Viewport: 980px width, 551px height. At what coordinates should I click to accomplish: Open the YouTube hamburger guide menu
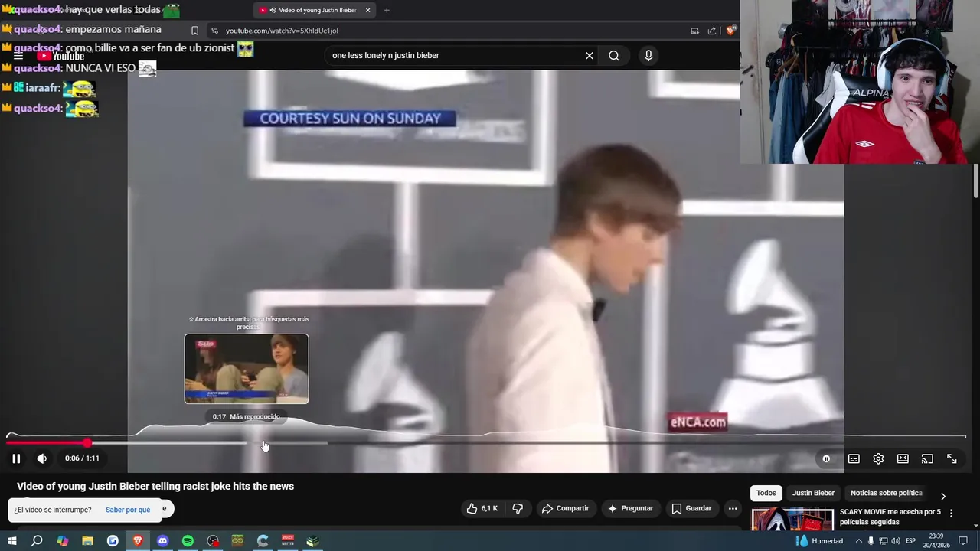pyautogui.click(x=18, y=56)
